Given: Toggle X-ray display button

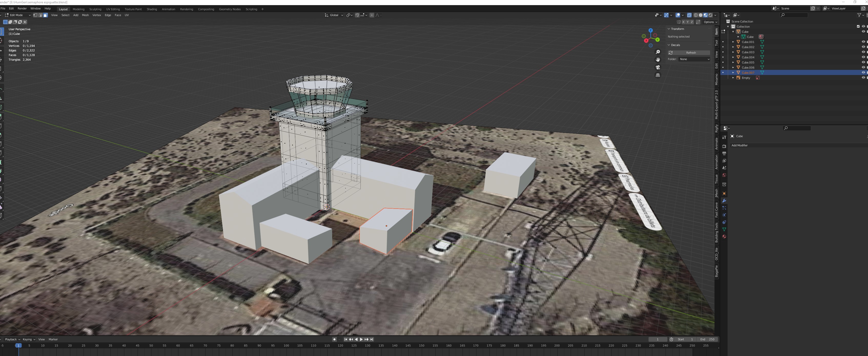Looking at the screenshot, I should click(689, 15).
